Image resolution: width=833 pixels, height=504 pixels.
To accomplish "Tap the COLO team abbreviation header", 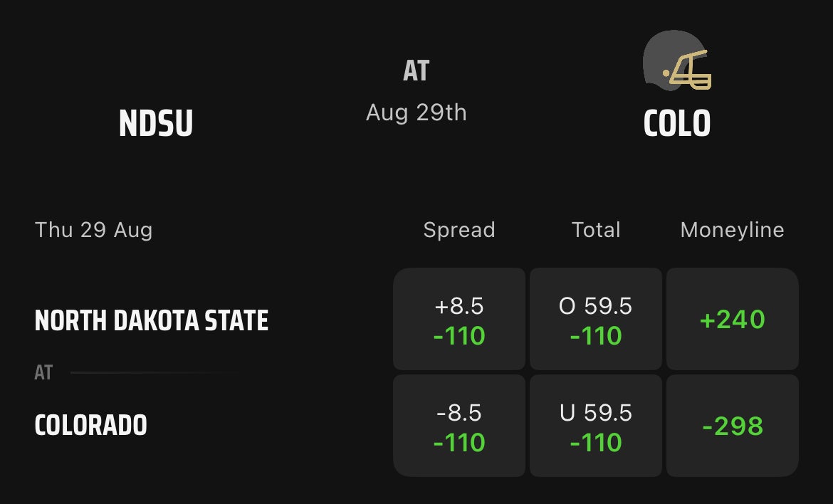I will [x=676, y=123].
